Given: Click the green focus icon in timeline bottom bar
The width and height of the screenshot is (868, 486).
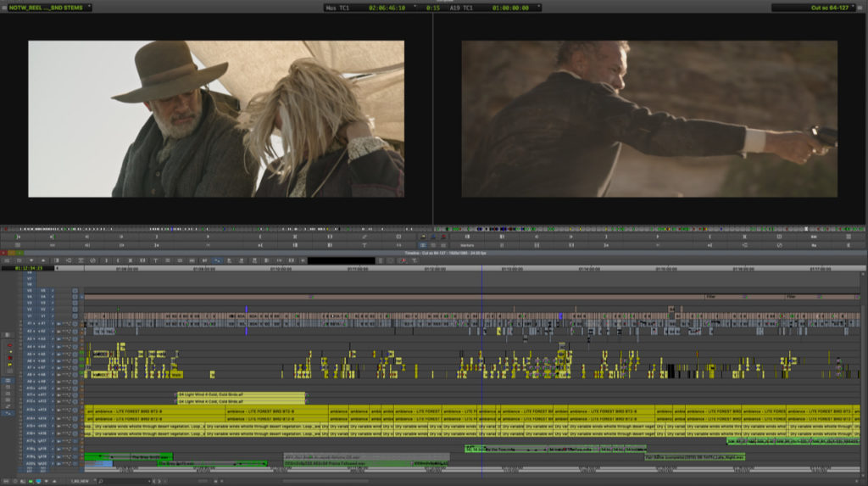Looking at the screenshot, I should (31, 481).
